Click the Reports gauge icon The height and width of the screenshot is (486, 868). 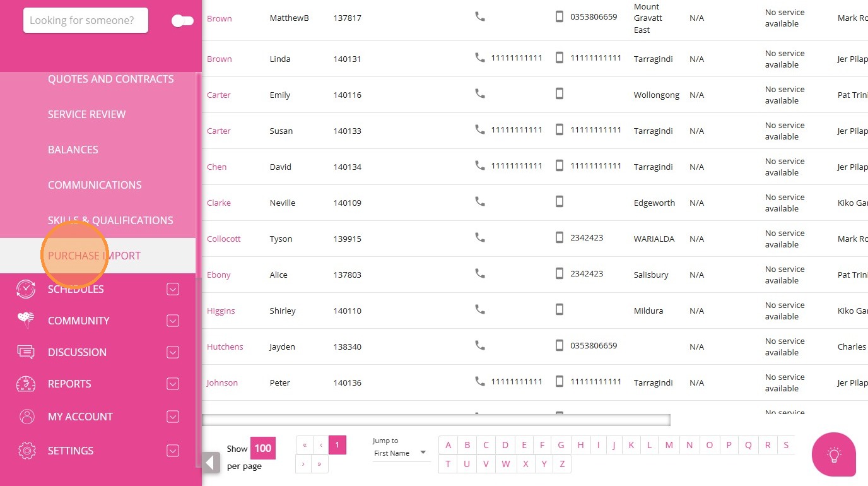click(26, 384)
